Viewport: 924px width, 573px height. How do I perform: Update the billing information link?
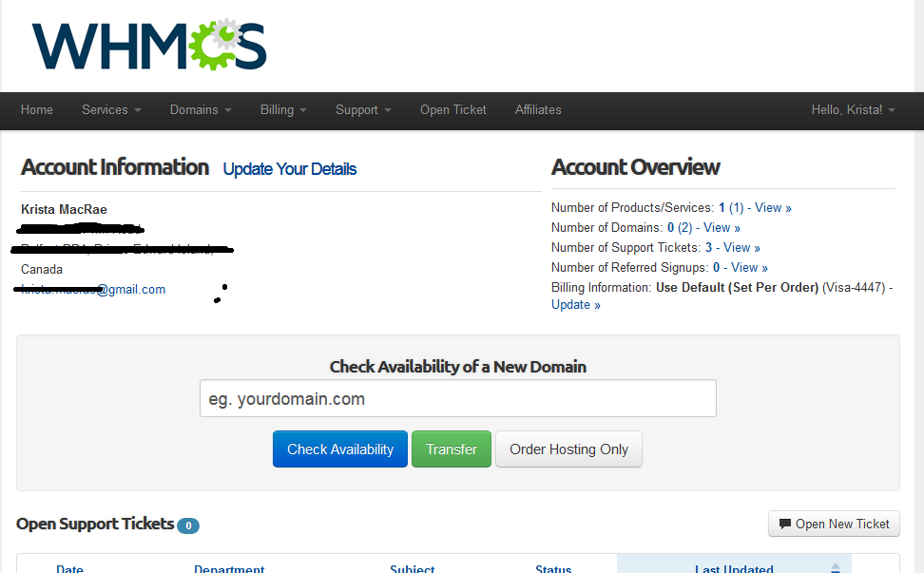575,305
